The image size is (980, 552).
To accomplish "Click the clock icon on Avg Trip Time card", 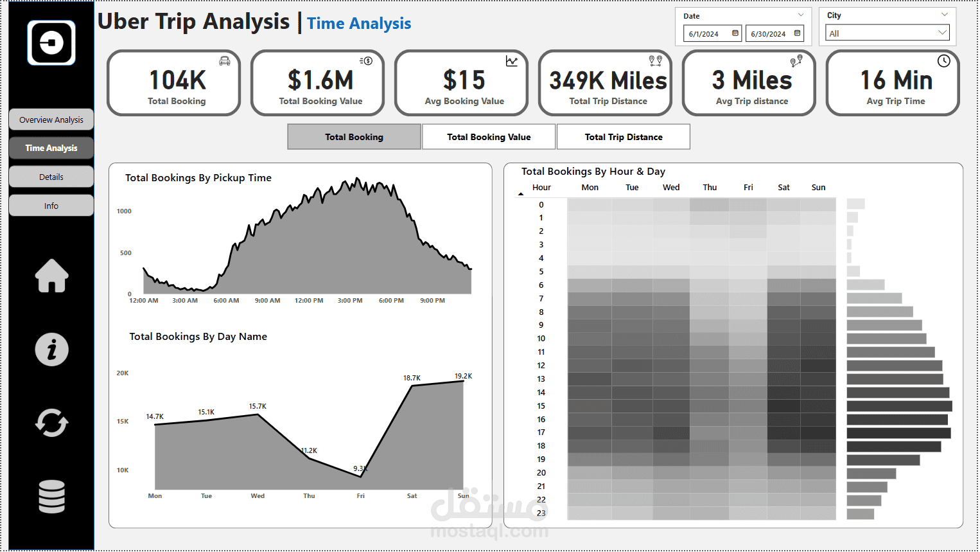I will [x=944, y=61].
